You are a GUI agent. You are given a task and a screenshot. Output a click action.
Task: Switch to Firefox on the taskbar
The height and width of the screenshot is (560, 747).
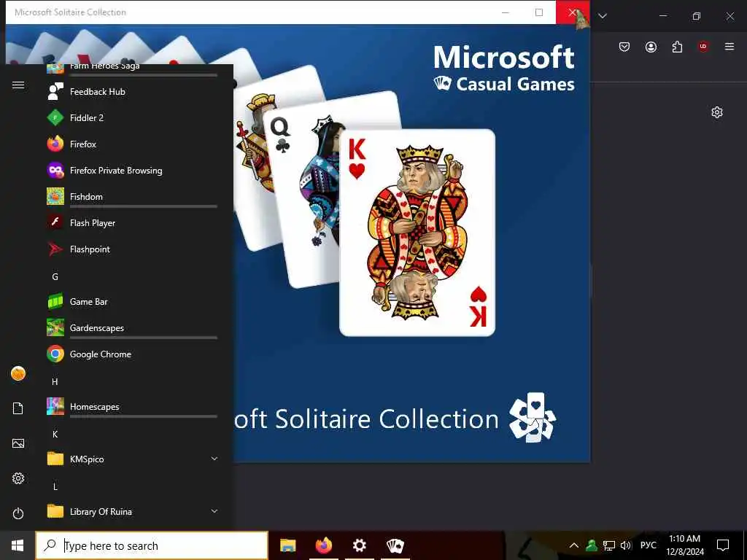point(323,545)
